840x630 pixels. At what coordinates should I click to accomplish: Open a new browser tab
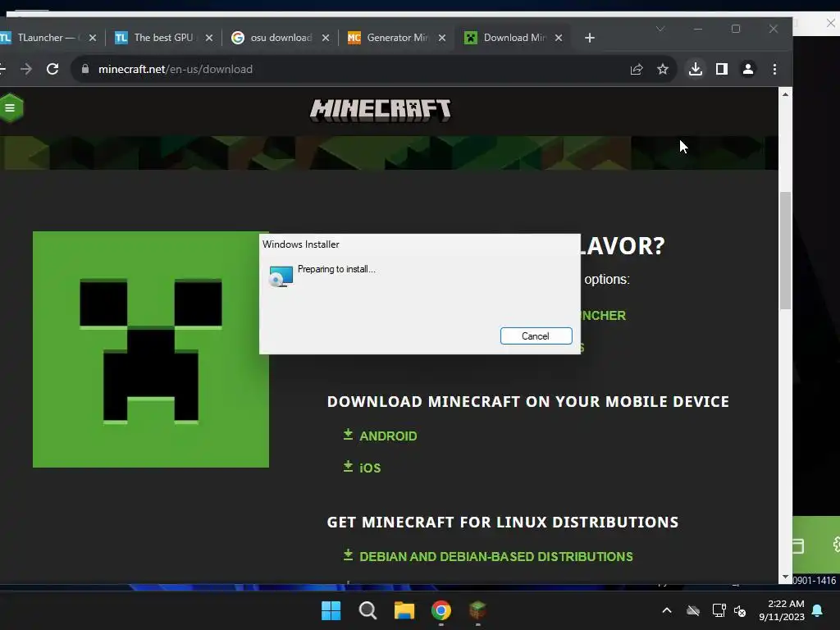coord(589,38)
